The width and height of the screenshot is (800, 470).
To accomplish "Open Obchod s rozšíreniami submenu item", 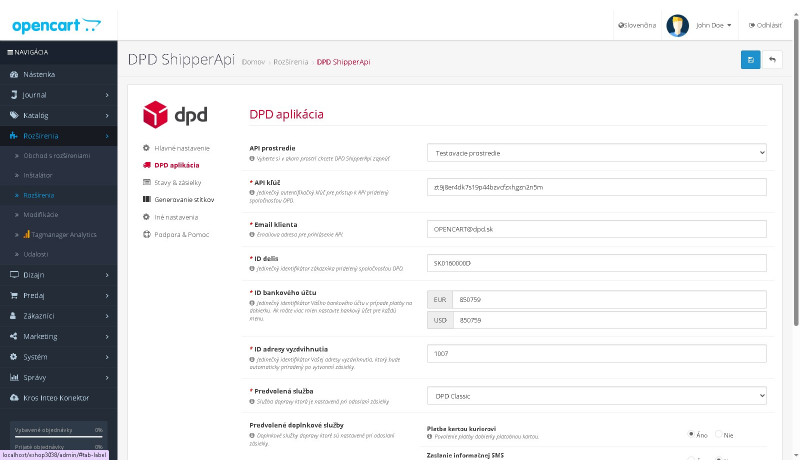I will [x=57, y=156].
